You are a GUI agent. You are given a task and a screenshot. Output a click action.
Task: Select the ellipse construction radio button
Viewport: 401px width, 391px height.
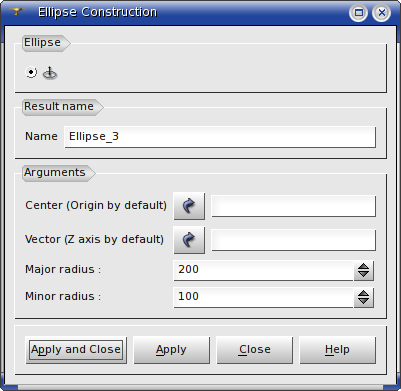pos(31,72)
